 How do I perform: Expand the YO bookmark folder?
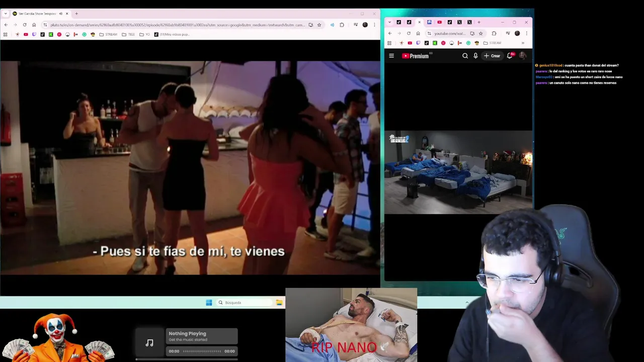tap(144, 35)
